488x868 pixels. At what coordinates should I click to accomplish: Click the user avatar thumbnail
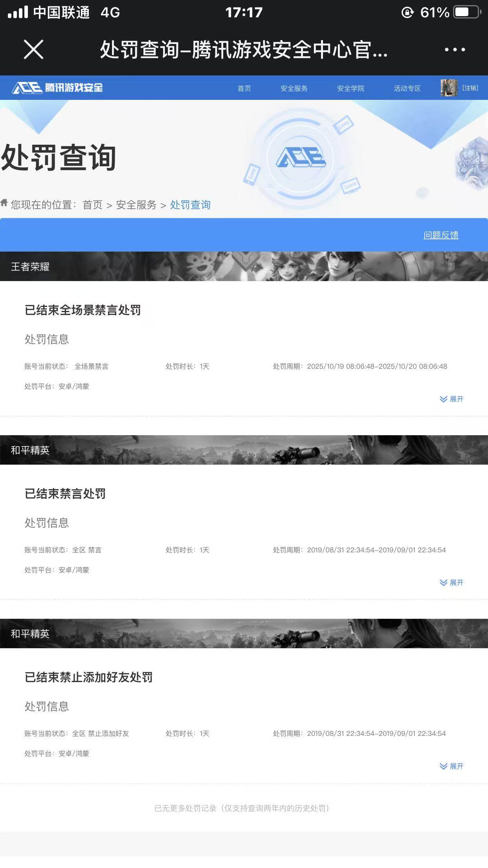point(449,88)
